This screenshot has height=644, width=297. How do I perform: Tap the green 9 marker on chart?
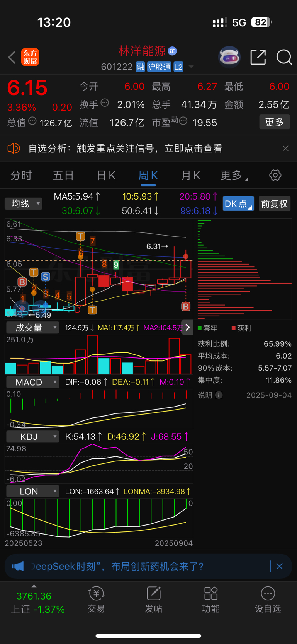pyautogui.click(x=116, y=265)
